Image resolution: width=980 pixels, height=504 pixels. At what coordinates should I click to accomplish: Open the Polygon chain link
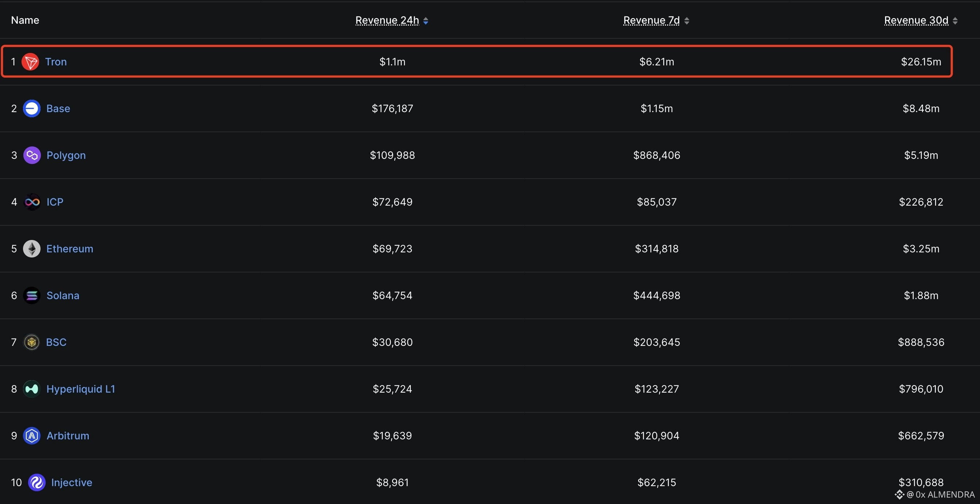tap(66, 155)
